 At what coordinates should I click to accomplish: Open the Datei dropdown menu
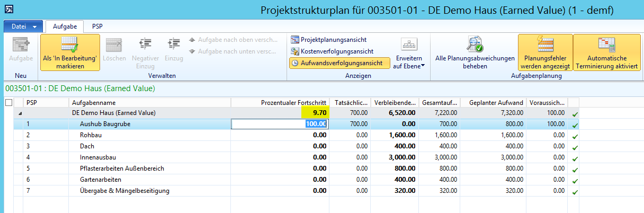[24, 26]
